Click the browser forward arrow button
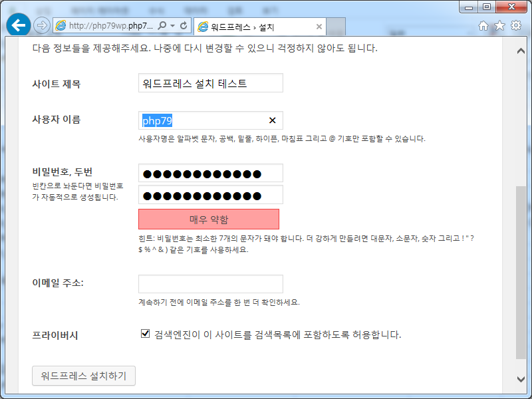The height and width of the screenshot is (399, 532). pyautogui.click(x=42, y=25)
